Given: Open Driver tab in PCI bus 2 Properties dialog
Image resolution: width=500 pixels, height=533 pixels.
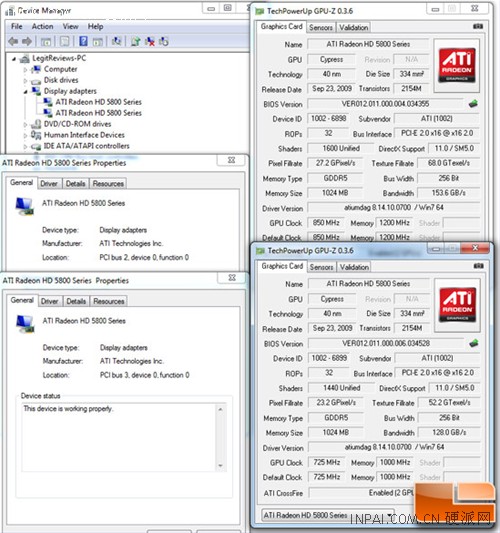Looking at the screenshot, I should coord(49,184).
